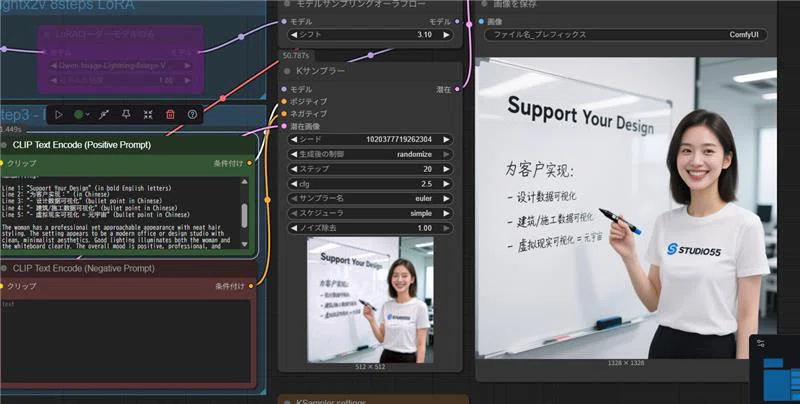The height and width of the screenshot is (404, 800).
Task: Click the positive prompt scroll down arrow
Action: [244, 244]
